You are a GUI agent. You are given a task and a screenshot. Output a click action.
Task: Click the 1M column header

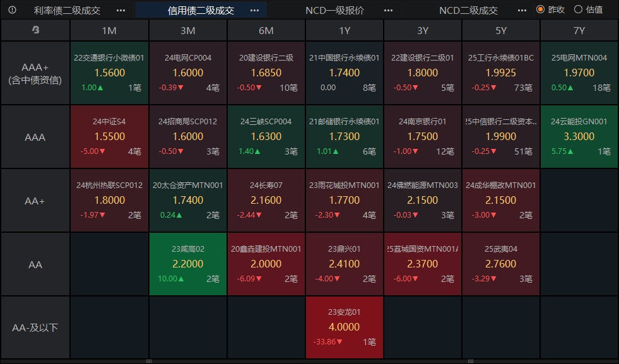point(109,30)
